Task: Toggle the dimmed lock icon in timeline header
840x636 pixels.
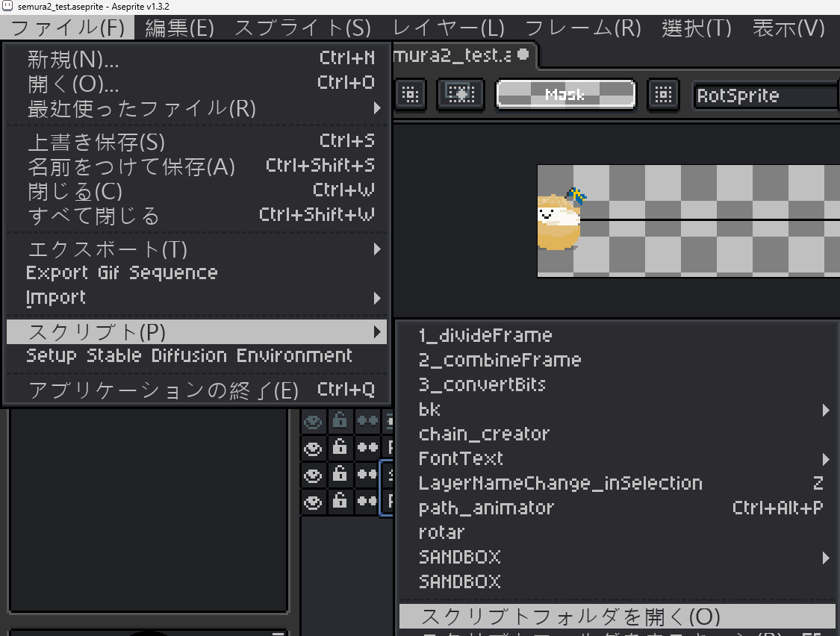Action: tap(340, 421)
